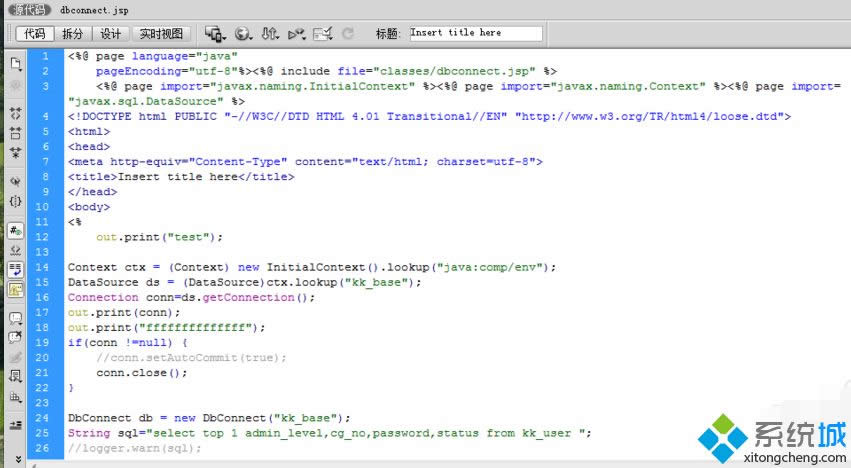Viewport: 851px width, 468px height.
Task: Select the parent tag icon
Action: tap(15, 182)
